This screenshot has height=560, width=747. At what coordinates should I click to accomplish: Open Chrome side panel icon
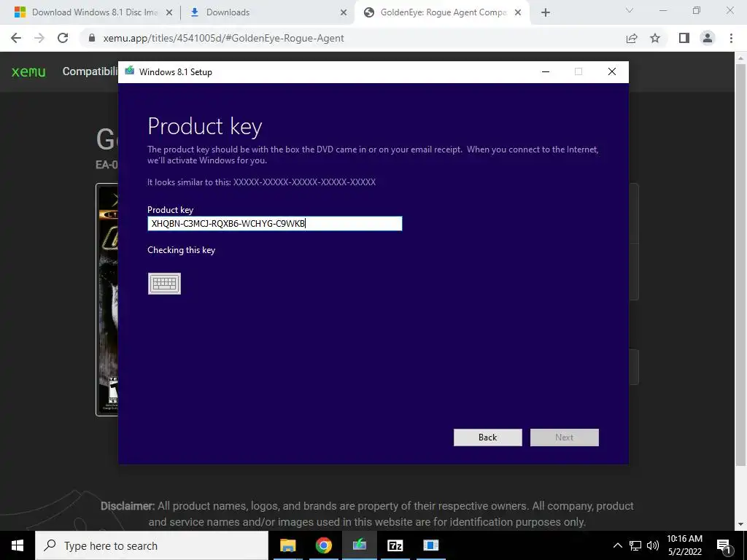684,38
